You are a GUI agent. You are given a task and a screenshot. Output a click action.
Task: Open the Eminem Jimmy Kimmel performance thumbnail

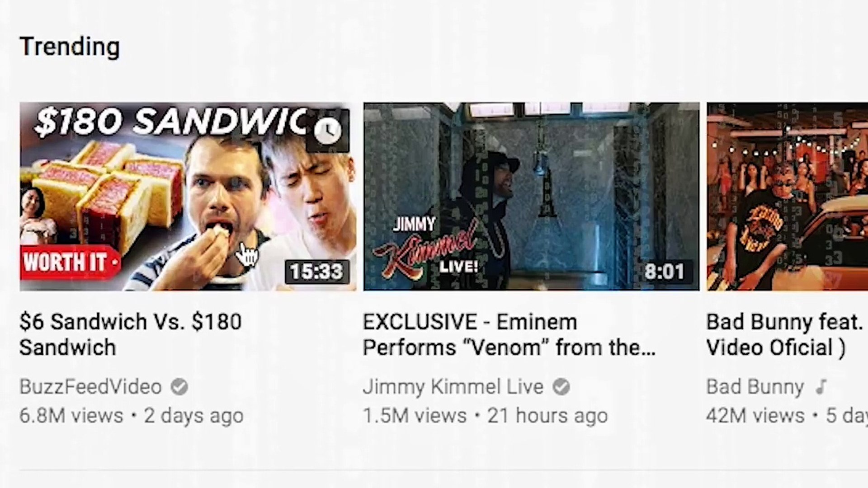point(532,197)
